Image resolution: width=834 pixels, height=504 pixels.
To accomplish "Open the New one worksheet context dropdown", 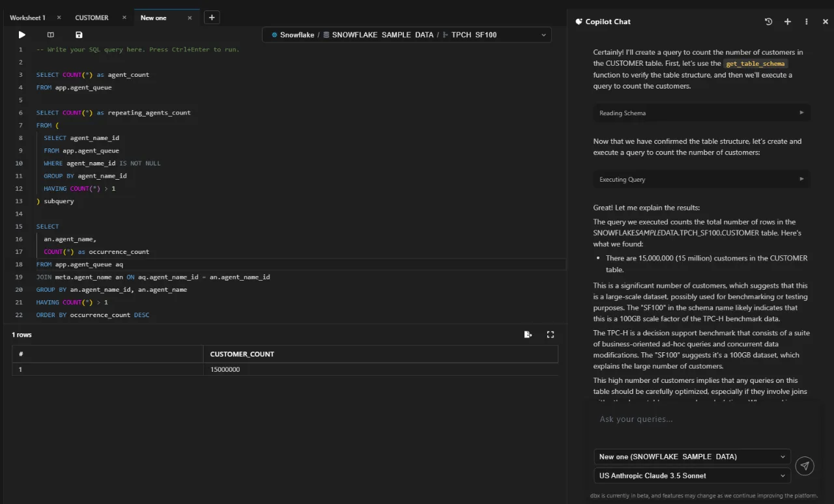I will 692,456.
